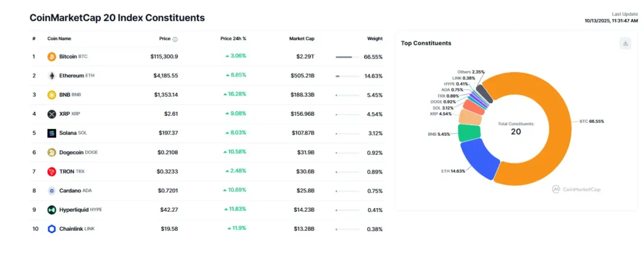This screenshot has width=644, height=273.
Task: Click the XRP black logo icon
Action: [52, 114]
